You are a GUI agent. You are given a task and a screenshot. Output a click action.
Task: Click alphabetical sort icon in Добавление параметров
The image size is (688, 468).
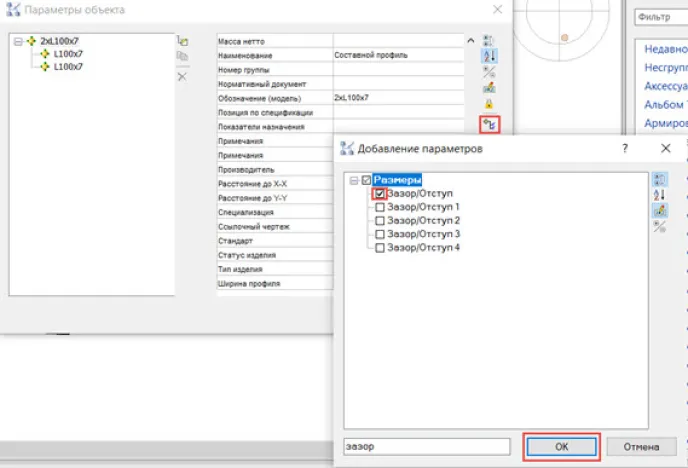click(660, 195)
